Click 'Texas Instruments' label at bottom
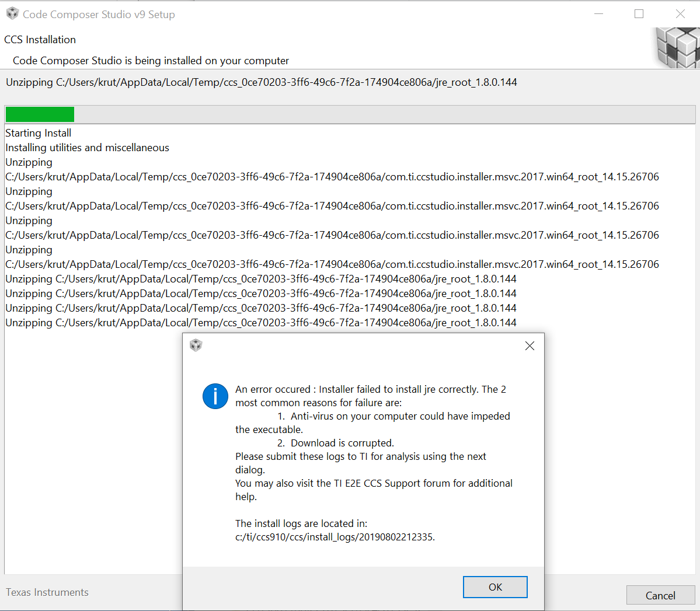The image size is (700, 611). [47, 592]
